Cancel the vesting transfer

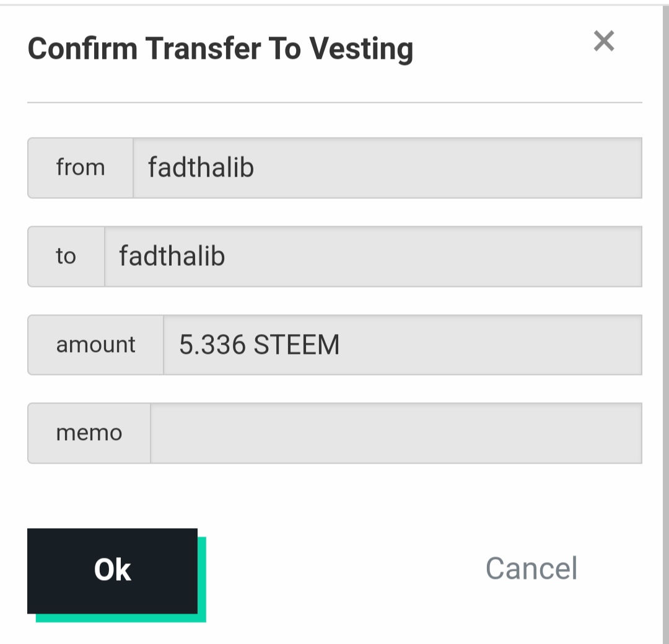531,568
